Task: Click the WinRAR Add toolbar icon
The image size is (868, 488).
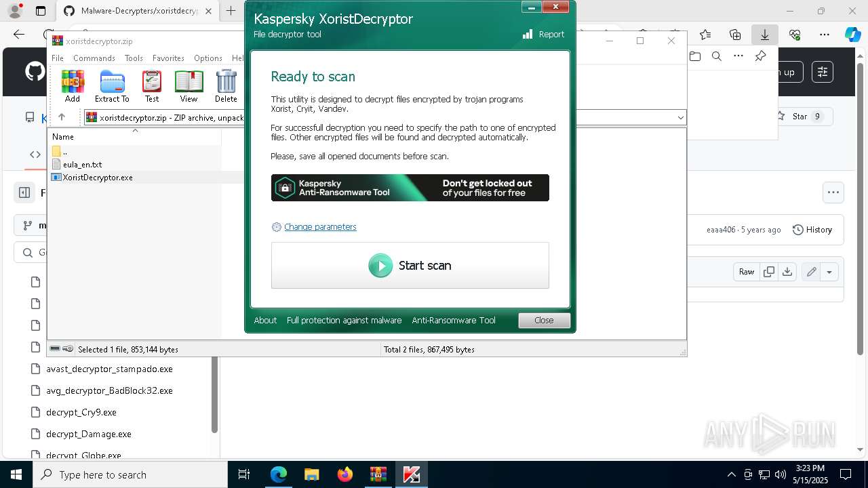Action: pos(73,86)
